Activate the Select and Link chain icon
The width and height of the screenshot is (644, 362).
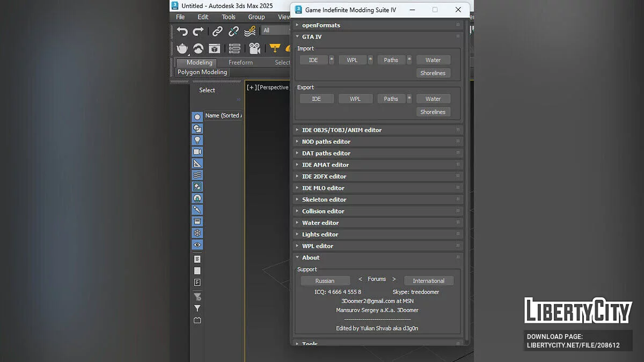pos(217,31)
